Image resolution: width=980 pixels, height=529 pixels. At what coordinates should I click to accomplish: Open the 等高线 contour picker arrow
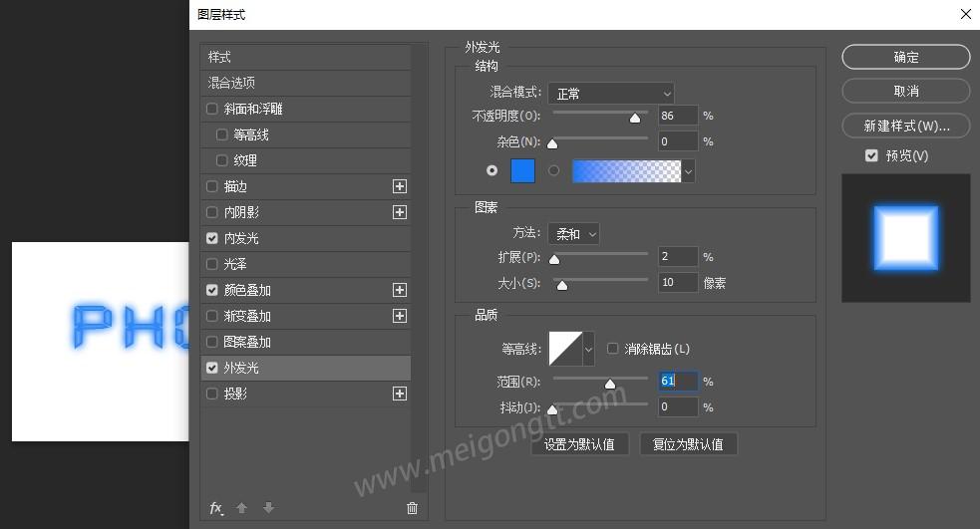[x=588, y=349]
